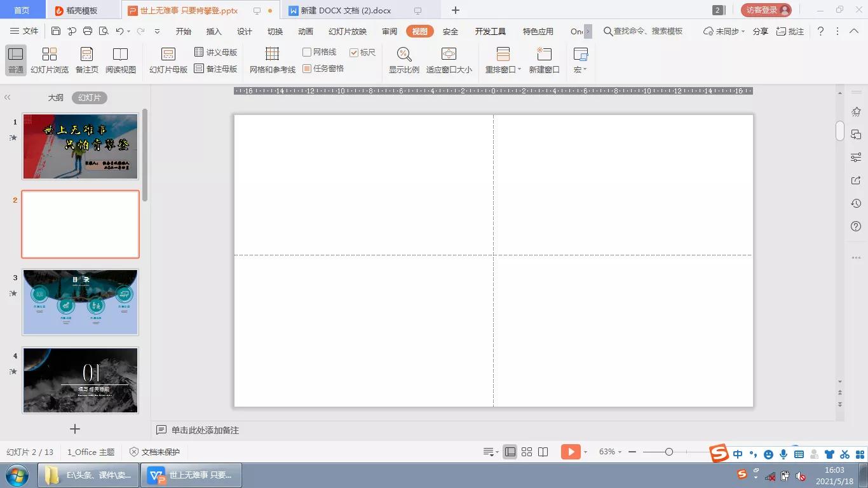Open grid and guides settings (网格和参考线)
868x488 pixels.
273,60
